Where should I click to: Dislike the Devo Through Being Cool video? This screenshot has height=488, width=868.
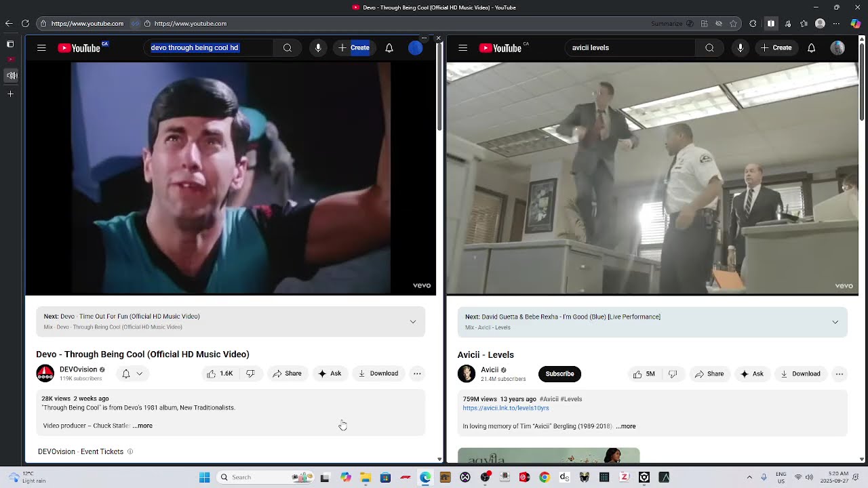[x=250, y=373]
